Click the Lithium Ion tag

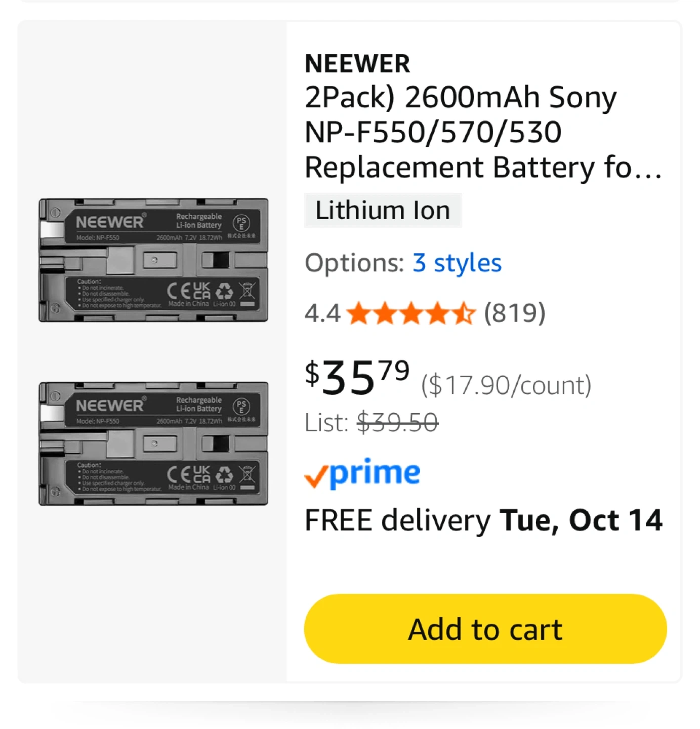point(383,211)
